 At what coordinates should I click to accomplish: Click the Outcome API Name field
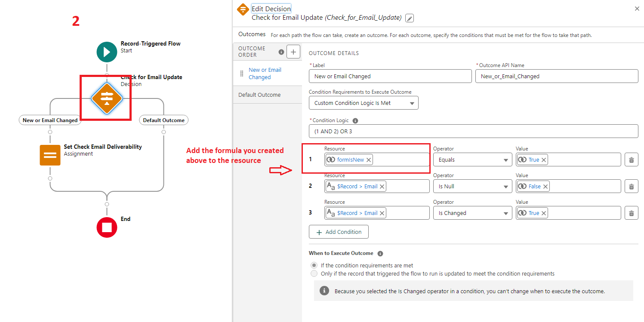(556, 77)
